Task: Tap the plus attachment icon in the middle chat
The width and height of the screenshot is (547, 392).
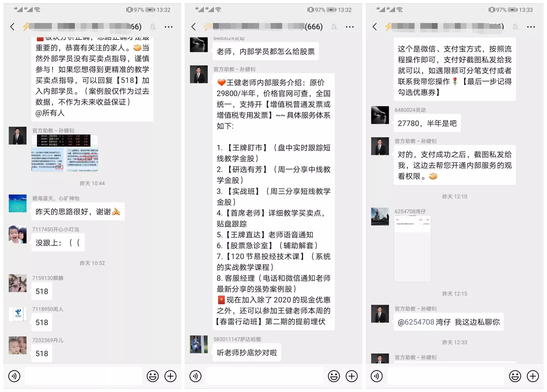Action: (x=352, y=376)
